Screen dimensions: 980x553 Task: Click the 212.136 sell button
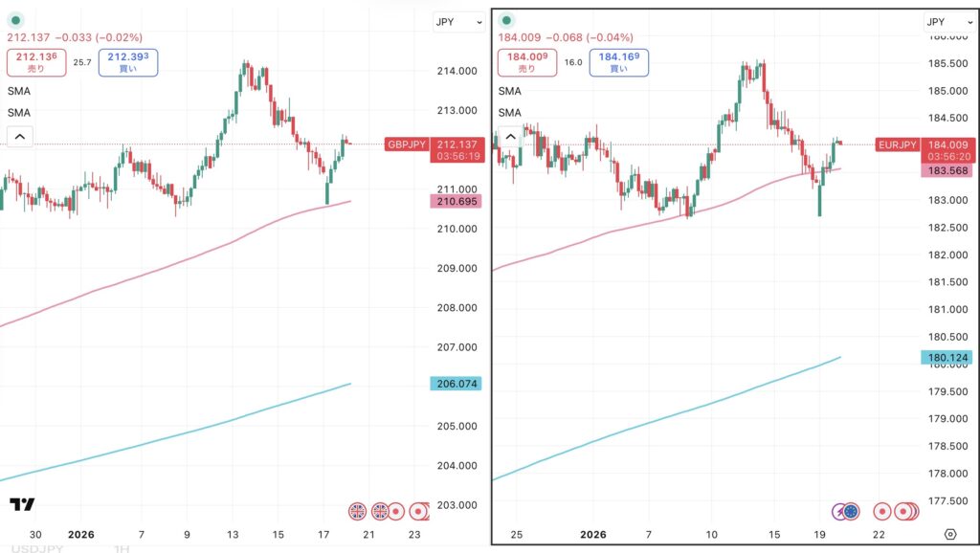tap(36, 62)
